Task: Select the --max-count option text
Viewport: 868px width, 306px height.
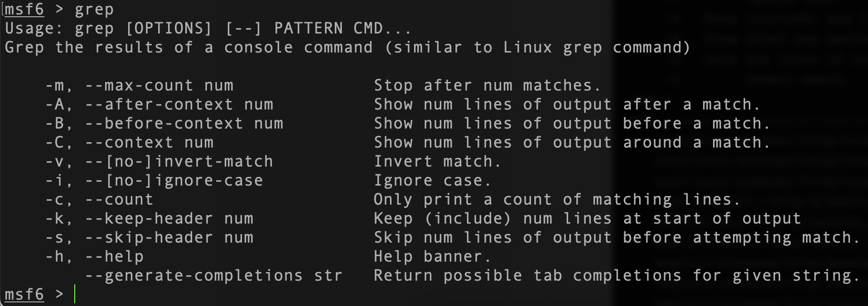Action: tap(139, 86)
